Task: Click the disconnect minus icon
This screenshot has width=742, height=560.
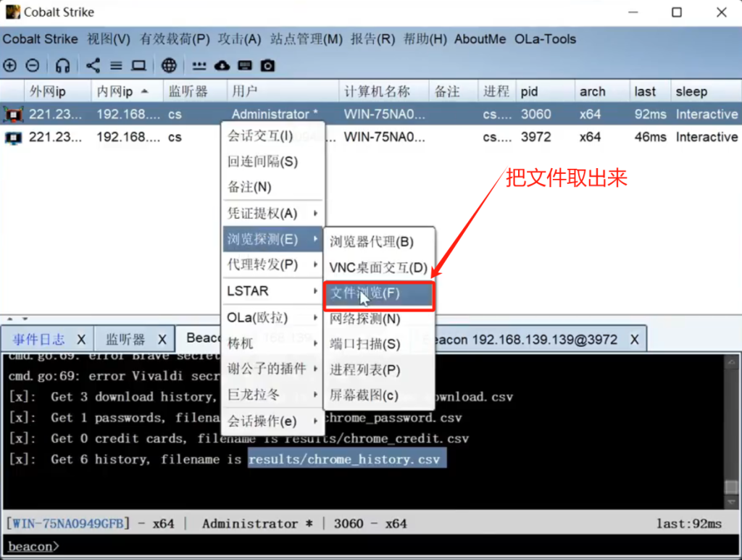Action: click(32, 65)
